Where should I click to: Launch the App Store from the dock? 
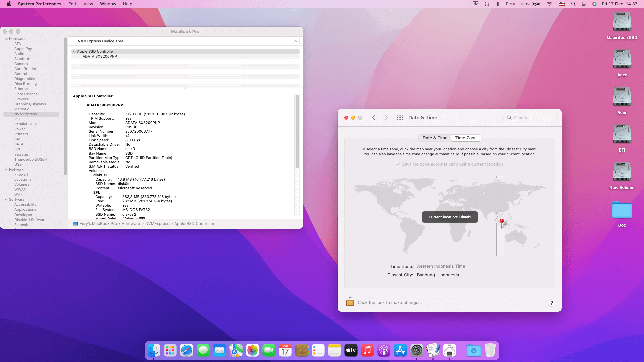click(400, 351)
